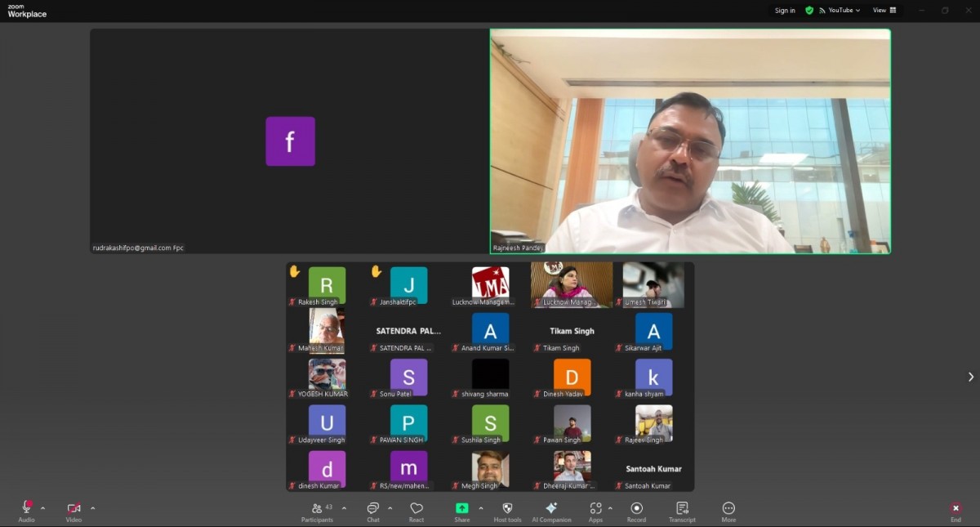The width and height of the screenshot is (980, 527).
Task: Open the React emoji picker
Action: coord(416,512)
